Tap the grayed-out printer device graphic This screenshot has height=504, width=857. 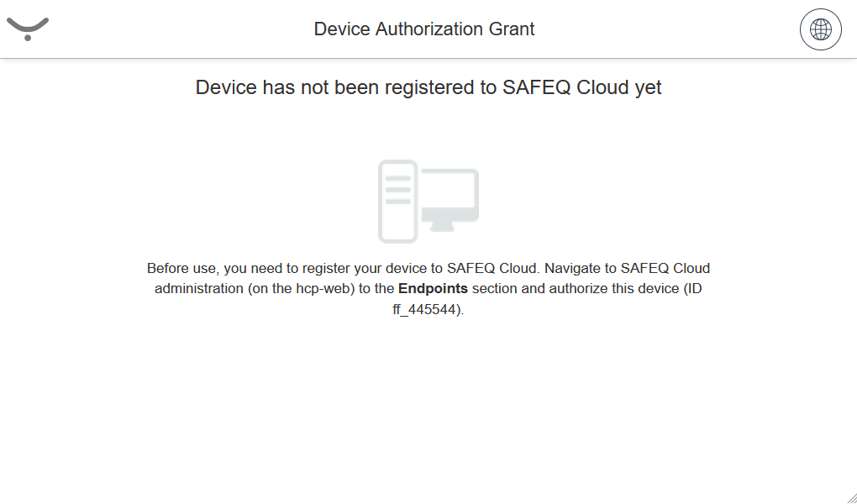pos(428,202)
